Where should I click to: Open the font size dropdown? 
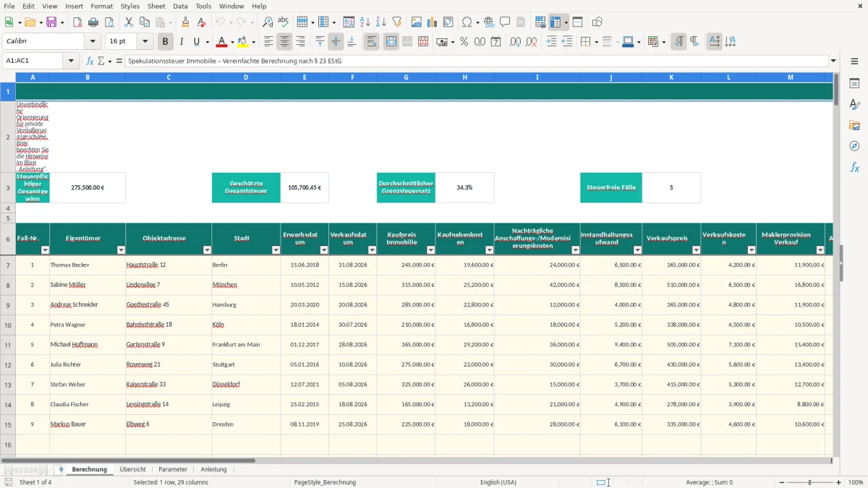click(x=145, y=42)
